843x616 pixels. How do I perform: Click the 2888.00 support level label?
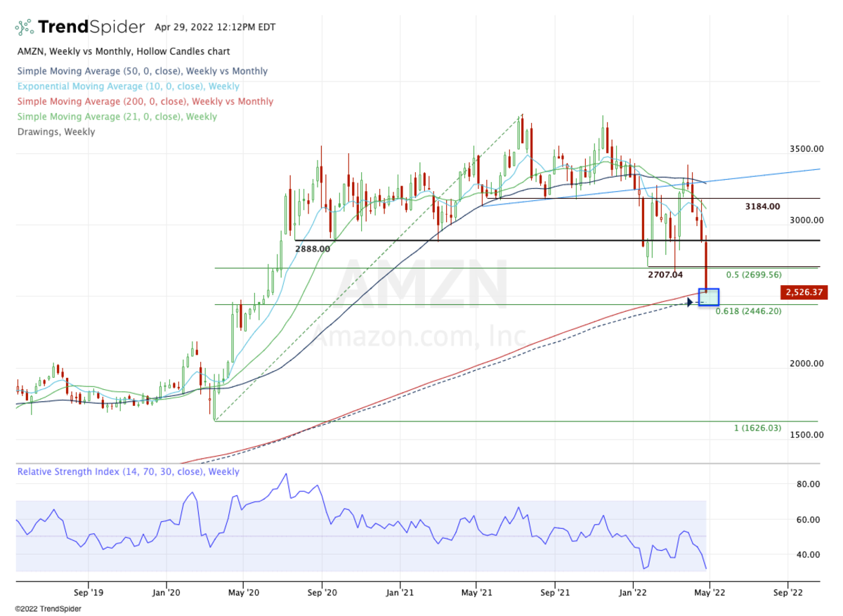click(313, 249)
